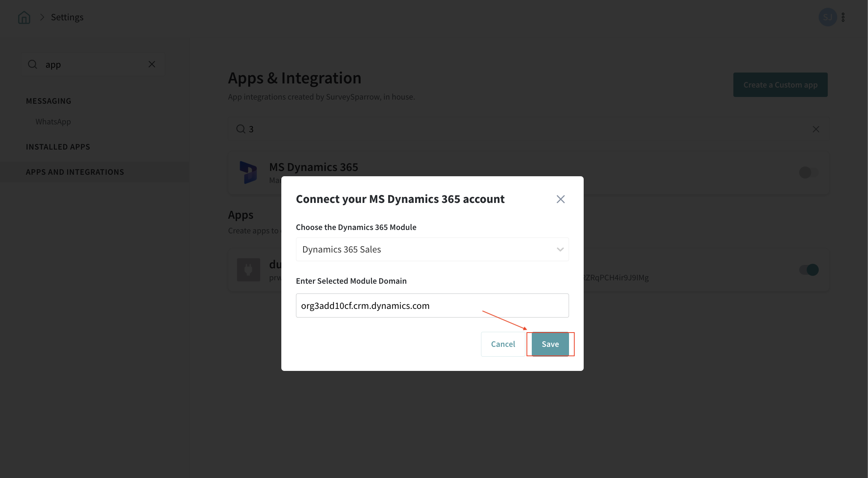Open the three-dot menu near avatar
Screen dimensions: 868x478
pyautogui.click(x=843, y=17)
